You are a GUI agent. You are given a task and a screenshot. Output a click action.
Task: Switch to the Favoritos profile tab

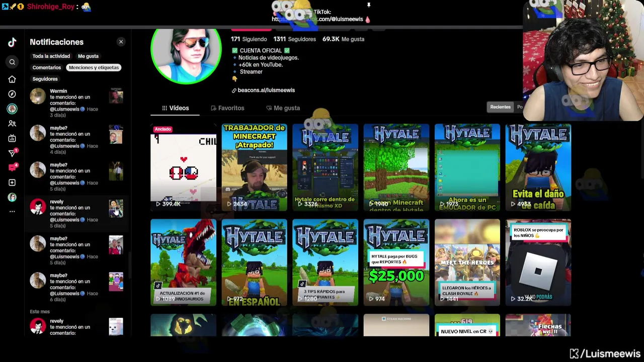227,108
